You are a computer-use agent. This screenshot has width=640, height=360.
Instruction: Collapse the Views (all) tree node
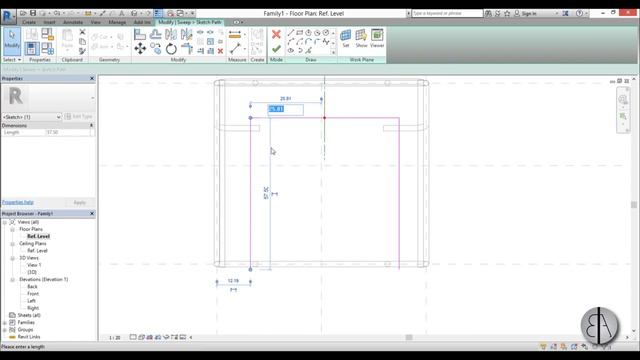pyautogui.click(x=4, y=222)
